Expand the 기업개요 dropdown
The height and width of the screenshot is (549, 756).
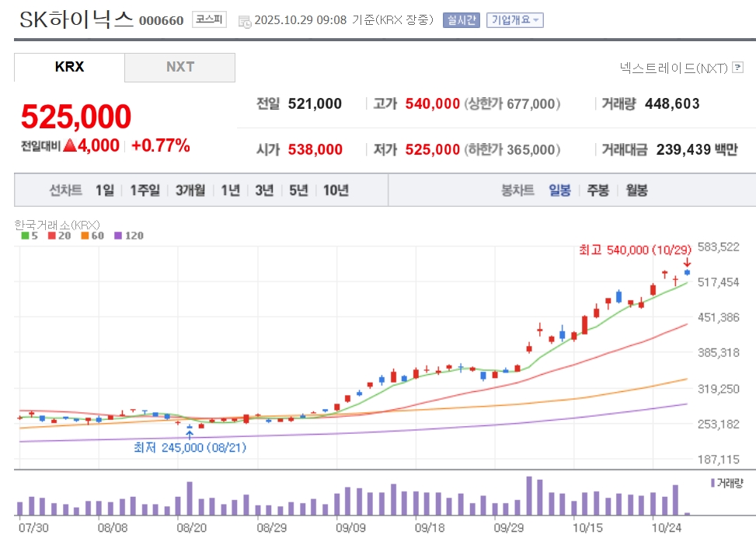point(515,20)
